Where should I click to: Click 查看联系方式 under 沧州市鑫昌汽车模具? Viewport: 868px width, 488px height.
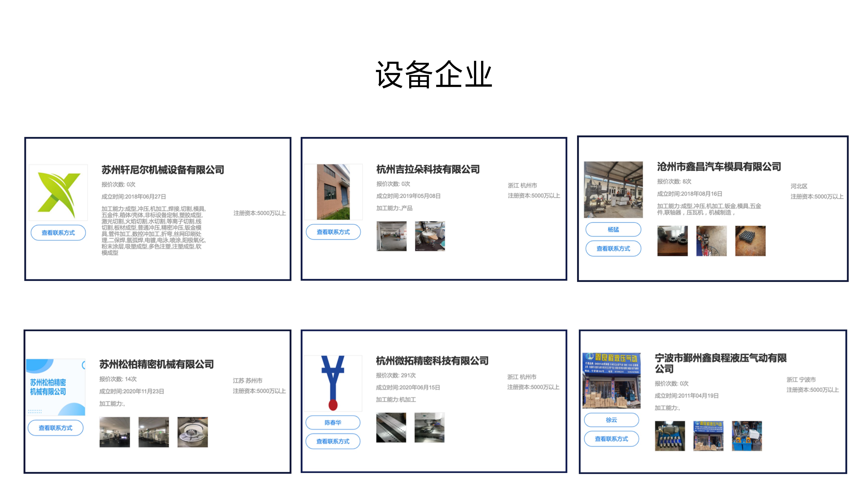click(x=613, y=249)
